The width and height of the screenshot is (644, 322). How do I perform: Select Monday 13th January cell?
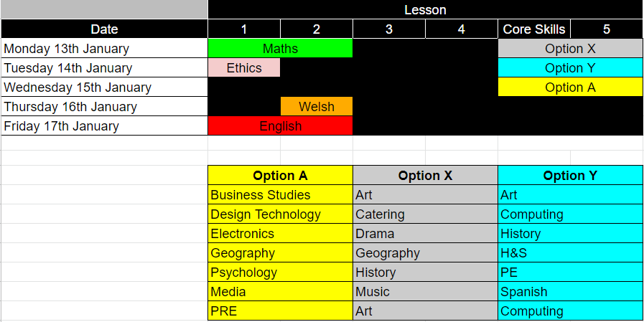click(104, 48)
